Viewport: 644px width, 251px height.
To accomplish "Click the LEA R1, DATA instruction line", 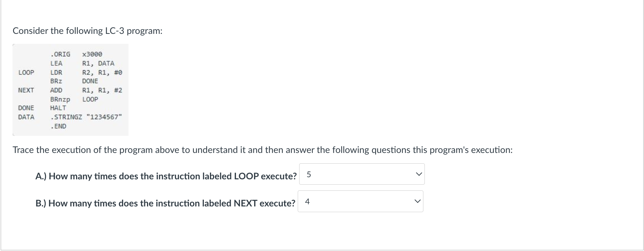I will 82,63.
